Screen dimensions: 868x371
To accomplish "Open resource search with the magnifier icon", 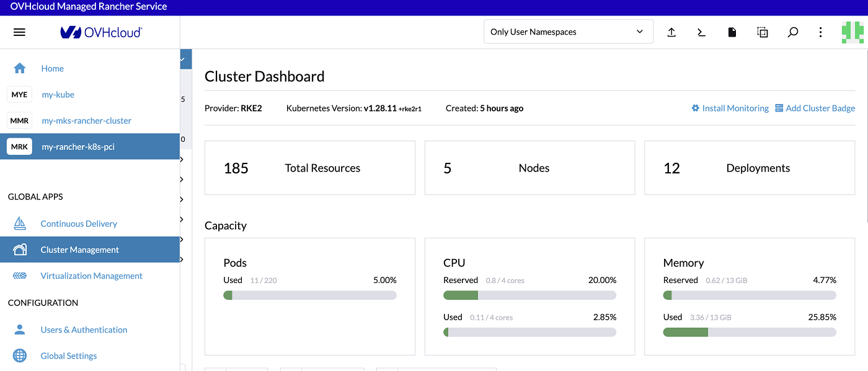I will click(792, 32).
